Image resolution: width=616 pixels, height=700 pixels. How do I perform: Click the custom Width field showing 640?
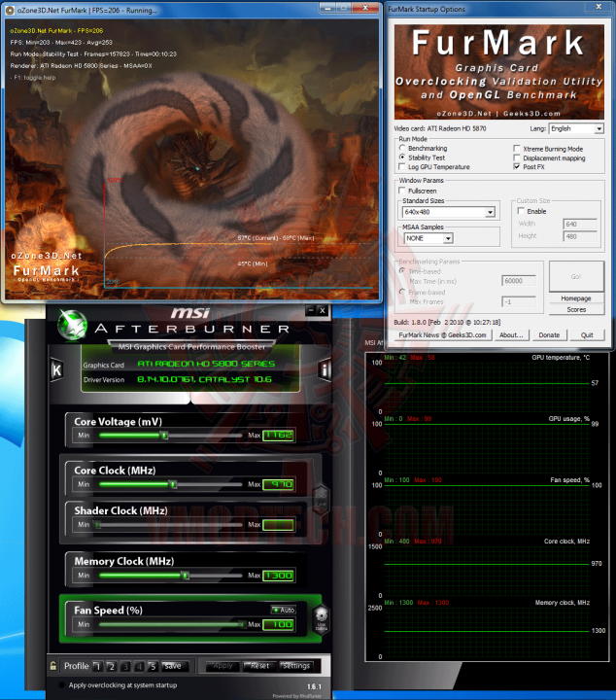click(x=580, y=224)
